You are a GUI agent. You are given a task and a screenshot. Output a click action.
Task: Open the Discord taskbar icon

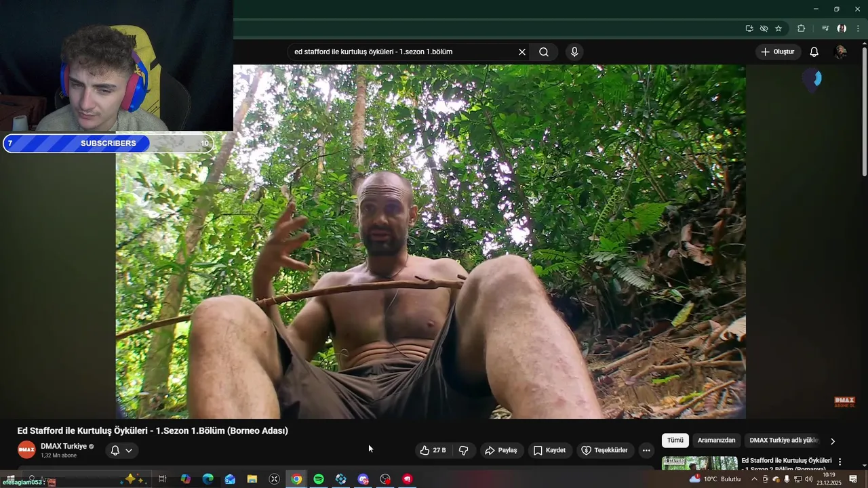point(363,479)
